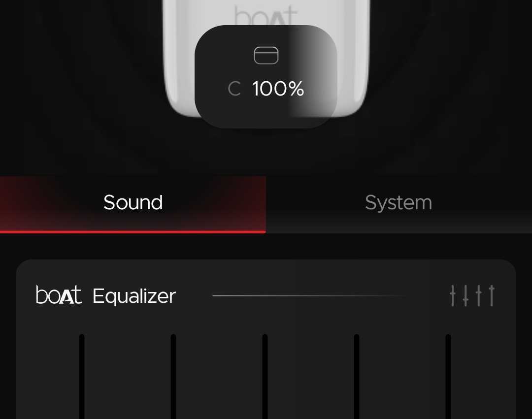Click the red indicator under Sound
The height and width of the screenshot is (419, 532).
[133, 232]
